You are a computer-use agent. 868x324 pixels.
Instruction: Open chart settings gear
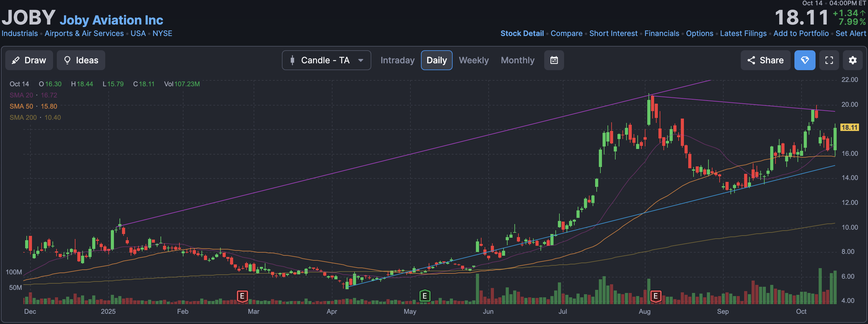[852, 60]
